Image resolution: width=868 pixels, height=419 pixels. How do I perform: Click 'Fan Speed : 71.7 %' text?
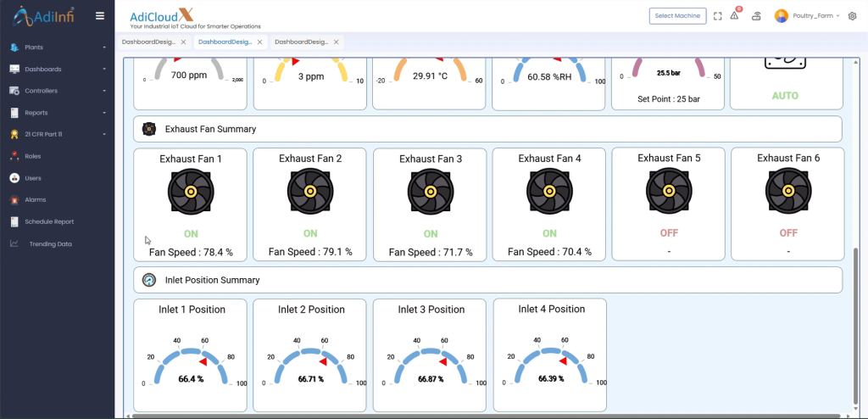[430, 253]
